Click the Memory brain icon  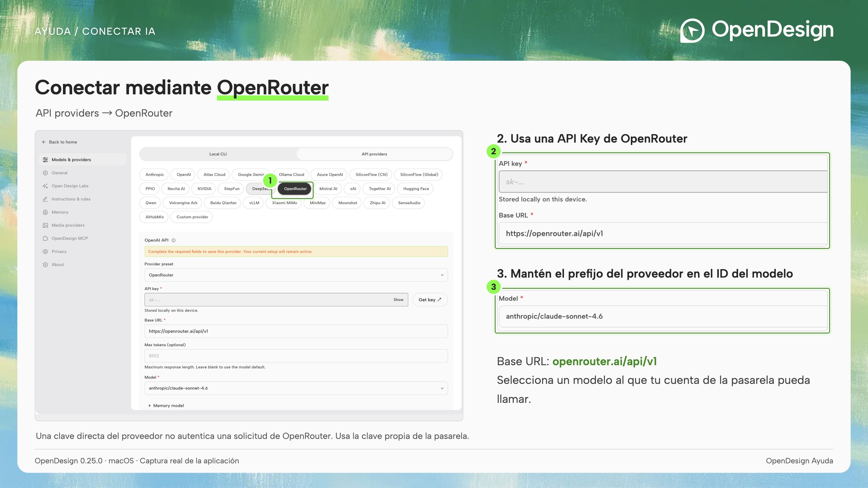tap(45, 212)
